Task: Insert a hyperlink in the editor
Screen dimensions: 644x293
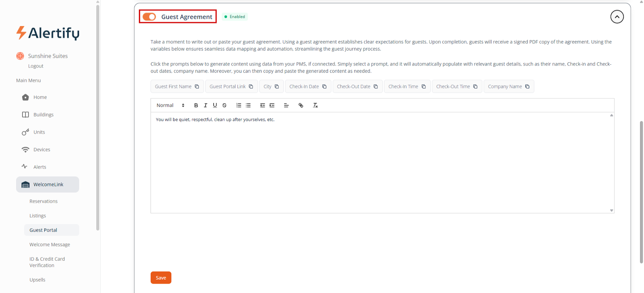Action: pos(301,105)
